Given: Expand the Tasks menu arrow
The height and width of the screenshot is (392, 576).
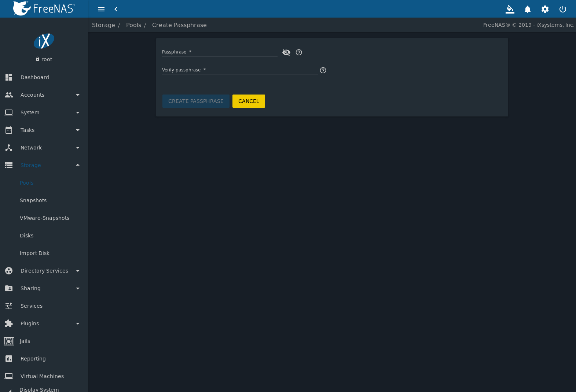Looking at the screenshot, I should (x=78, y=130).
